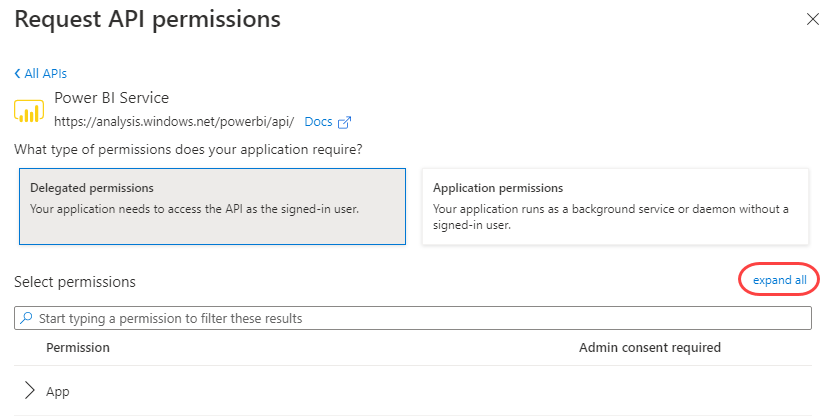The height and width of the screenshot is (416, 827).
Task: Select the App row label
Action: (58, 392)
